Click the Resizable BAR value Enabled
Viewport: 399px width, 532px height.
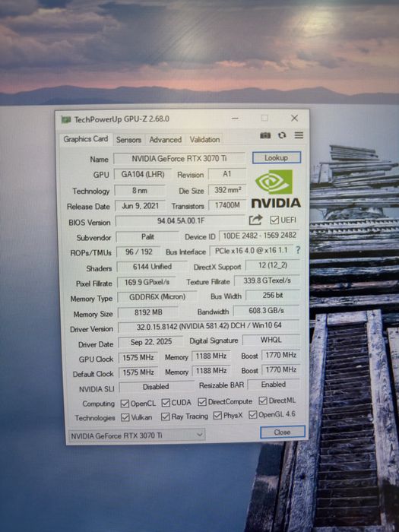[x=274, y=385]
